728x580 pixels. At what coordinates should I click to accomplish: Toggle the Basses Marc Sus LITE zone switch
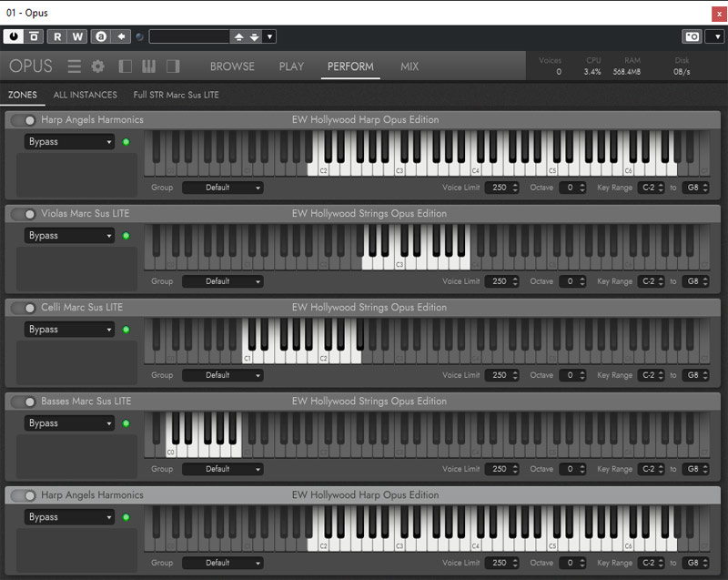pos(25,402)
